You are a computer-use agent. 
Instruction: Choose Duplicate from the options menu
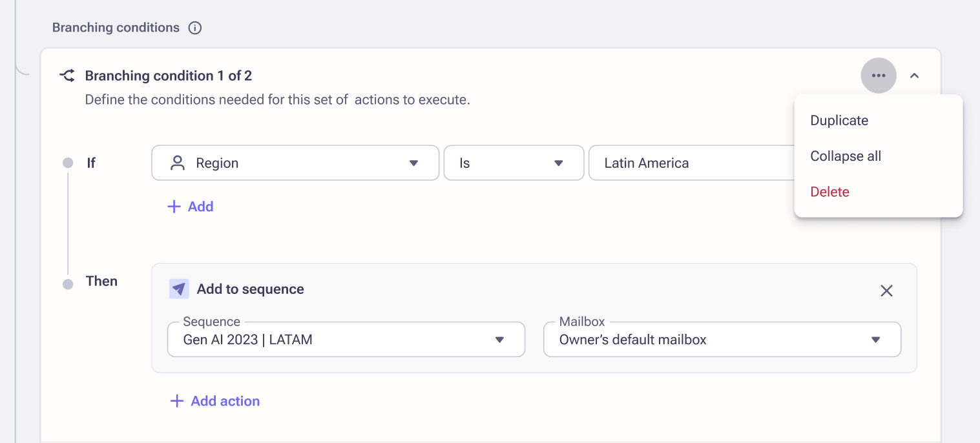pos(839,120)
